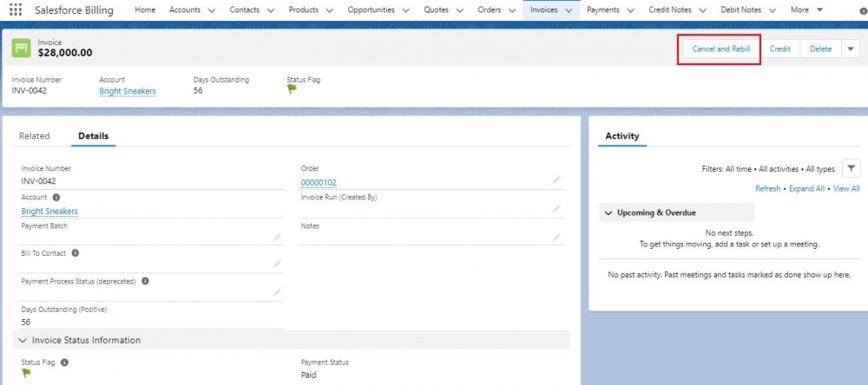Click info icon next to Account label
Screen dimensions: 868x385
pyautogui.click(x=56, y=197)
